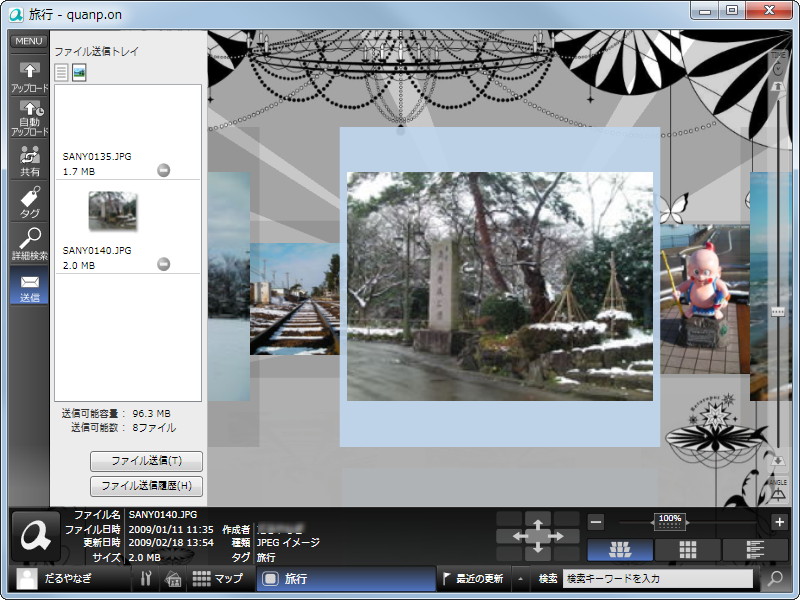Focus the 検索キーワードを入力 search field
Viewport: 800px width, 600px height.
658,579
